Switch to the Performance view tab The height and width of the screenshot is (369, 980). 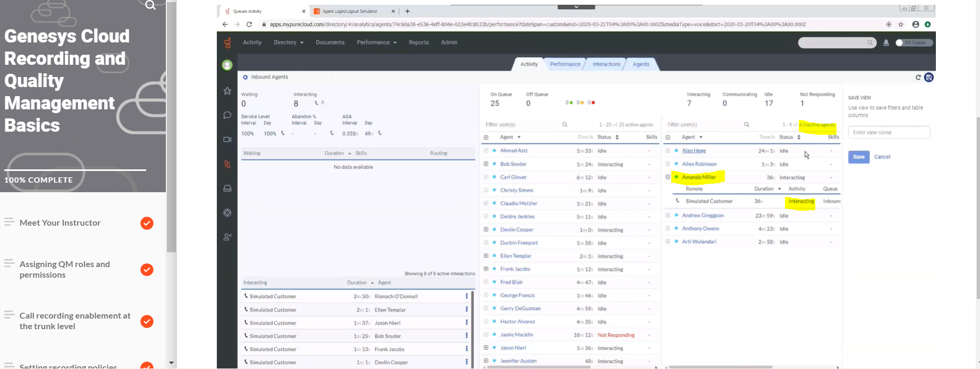[x=565, y=64]
